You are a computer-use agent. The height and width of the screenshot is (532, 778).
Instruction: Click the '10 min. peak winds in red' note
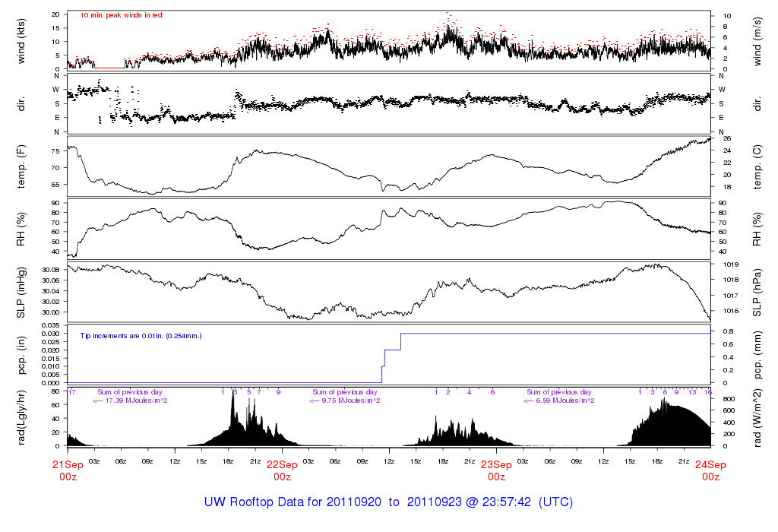[x=121, y=15]
